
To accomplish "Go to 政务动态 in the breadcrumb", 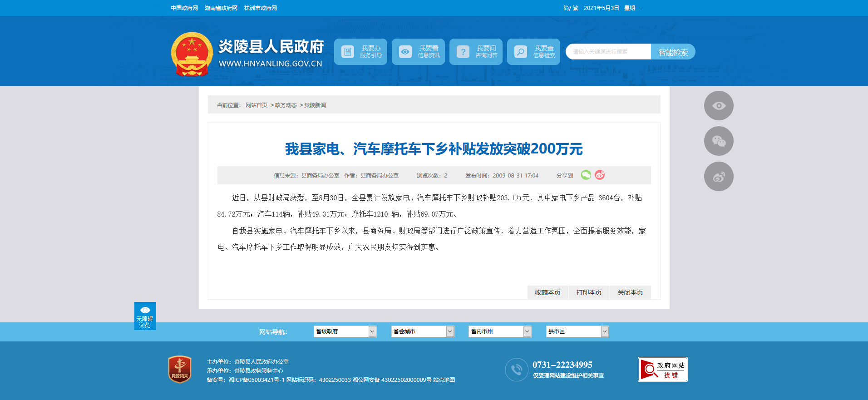I will click(x=286, y=105).
